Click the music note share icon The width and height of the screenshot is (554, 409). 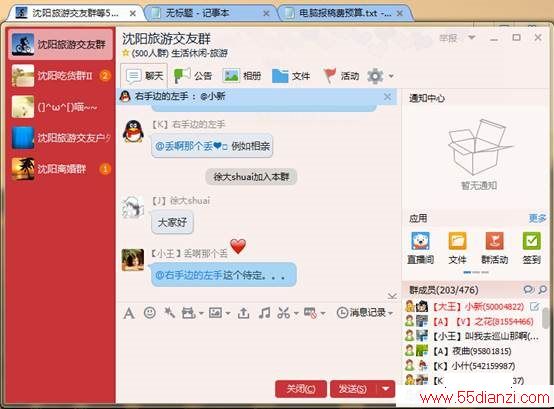tap(264, 313)
